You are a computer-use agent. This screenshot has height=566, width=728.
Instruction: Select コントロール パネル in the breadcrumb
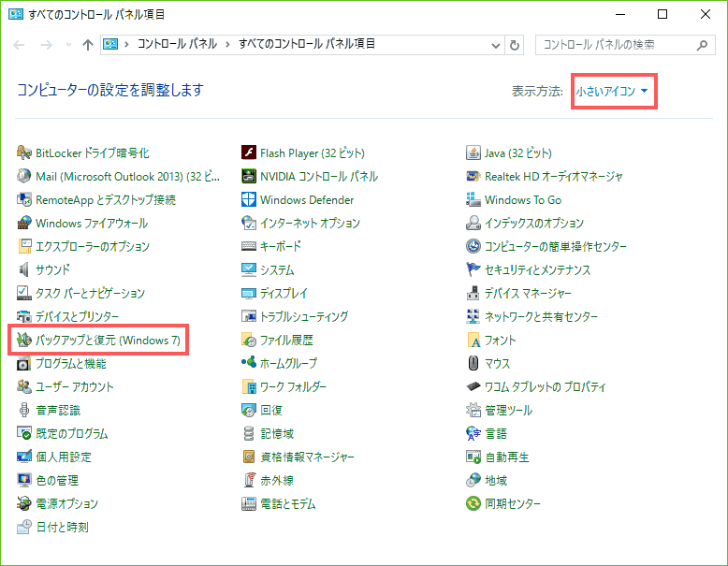point(177,44)
